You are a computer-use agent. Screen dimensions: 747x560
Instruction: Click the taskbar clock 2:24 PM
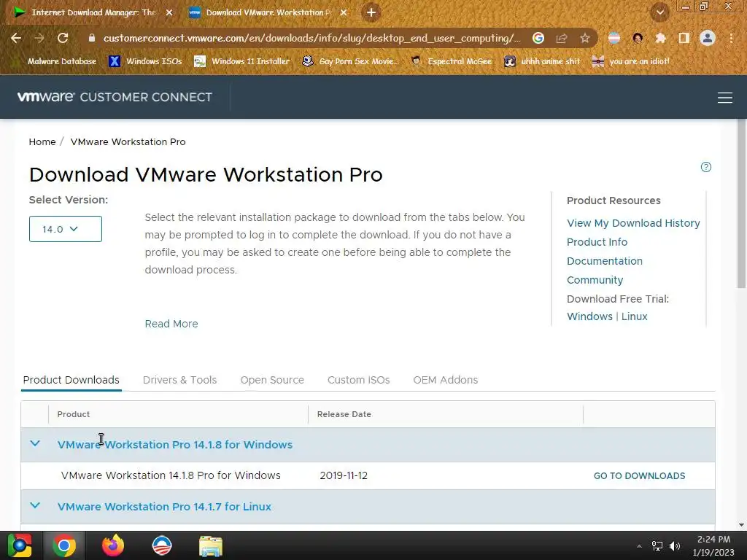click(x=713, y=545)
